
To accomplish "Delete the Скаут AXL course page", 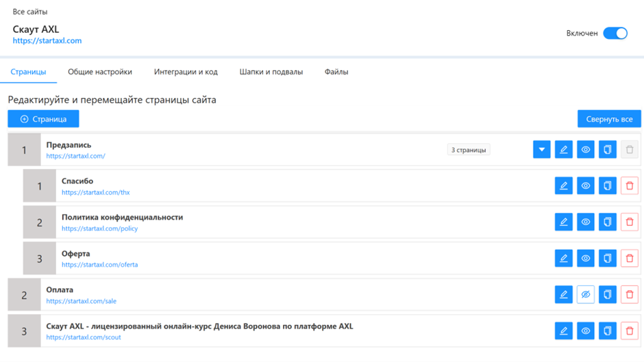I will (629, 331).
